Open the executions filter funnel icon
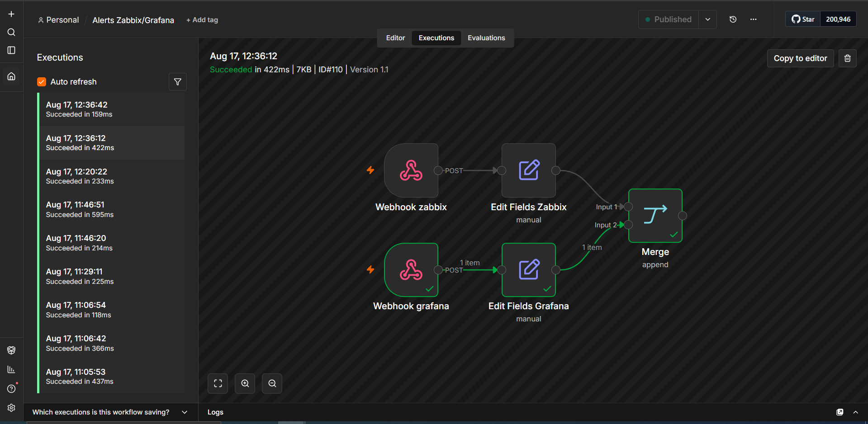Screen dimensions: 868x424 pyautogui.click(x=178, y=82)
